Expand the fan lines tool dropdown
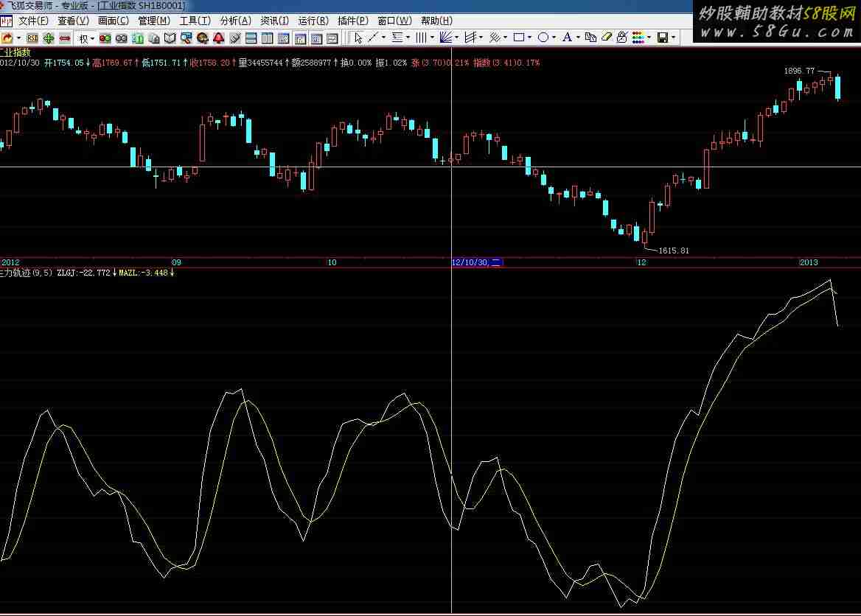The height and width of the screenshot is (616, 861). click(457, 38)
